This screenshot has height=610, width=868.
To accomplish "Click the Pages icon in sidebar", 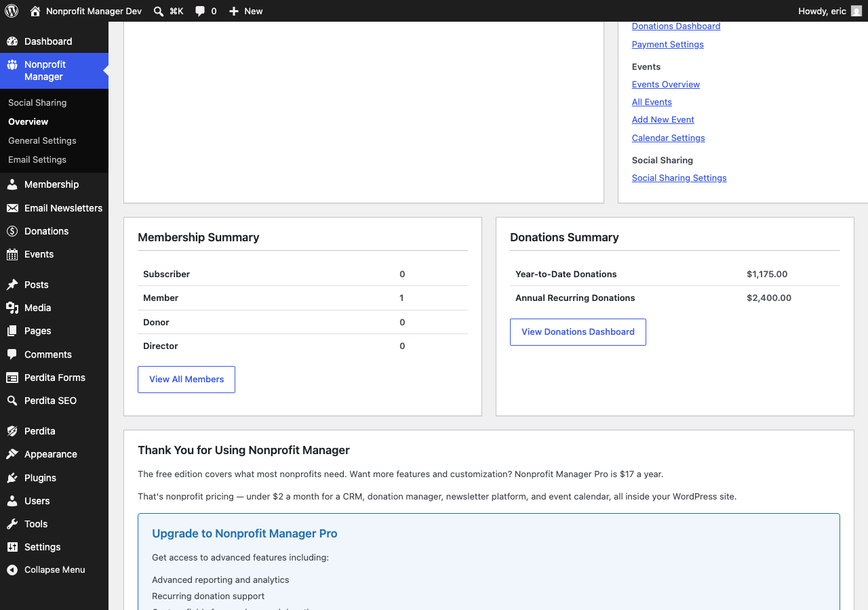I will 12,331.
